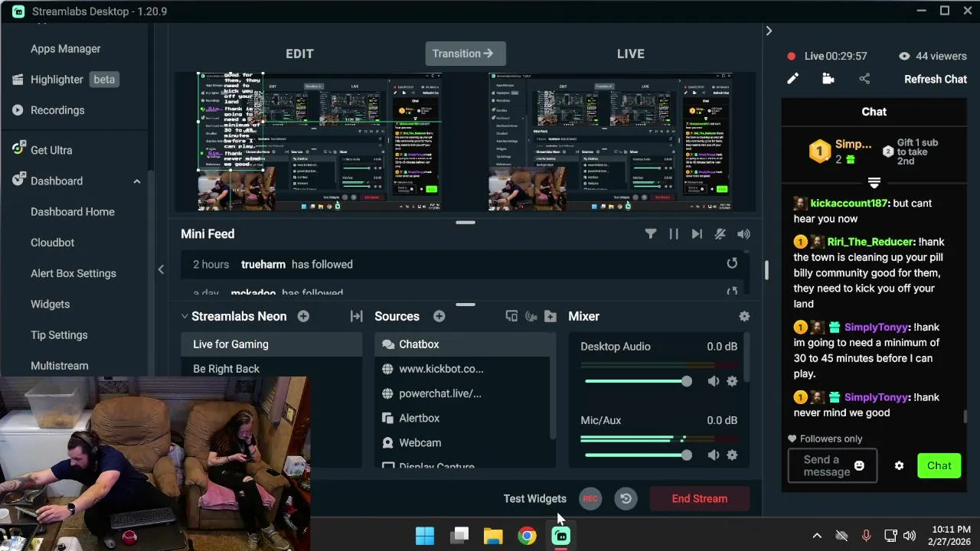Select the Alertbox source

point(463,418)
